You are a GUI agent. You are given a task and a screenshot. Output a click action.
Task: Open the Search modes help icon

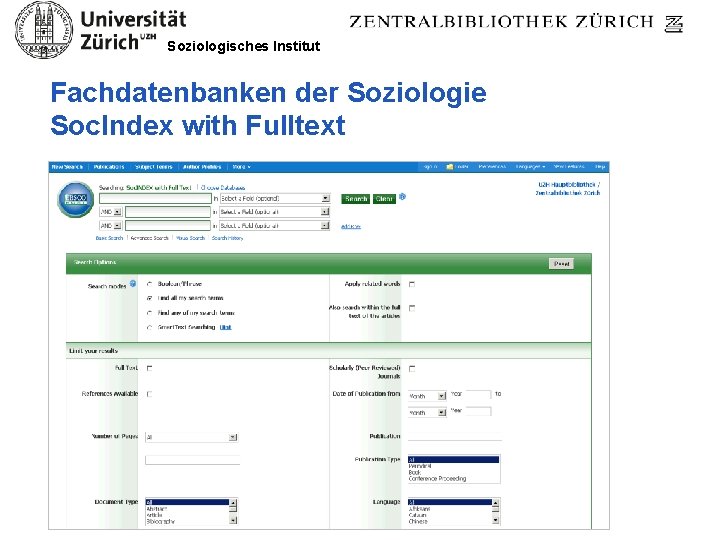pos(133,284)
